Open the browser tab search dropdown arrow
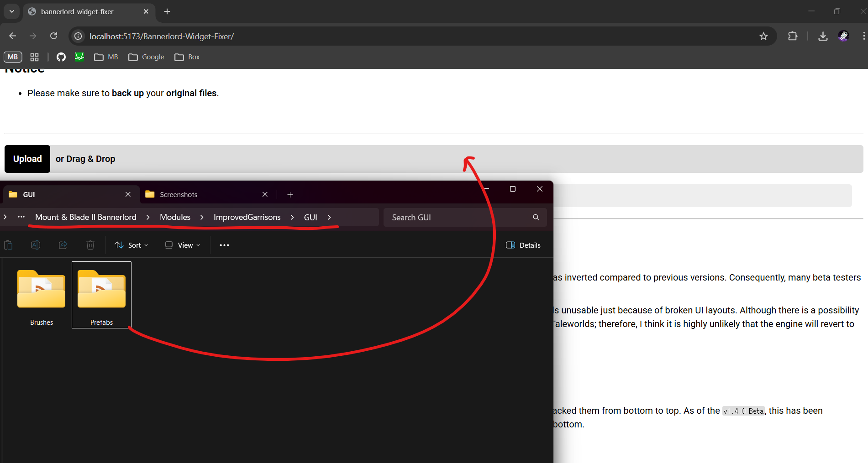 (12, 11)
